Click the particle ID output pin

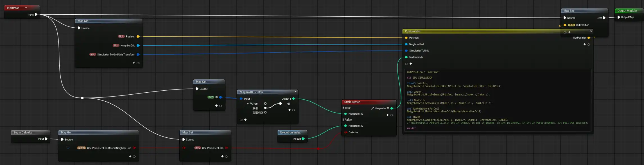tap(221, 97)
